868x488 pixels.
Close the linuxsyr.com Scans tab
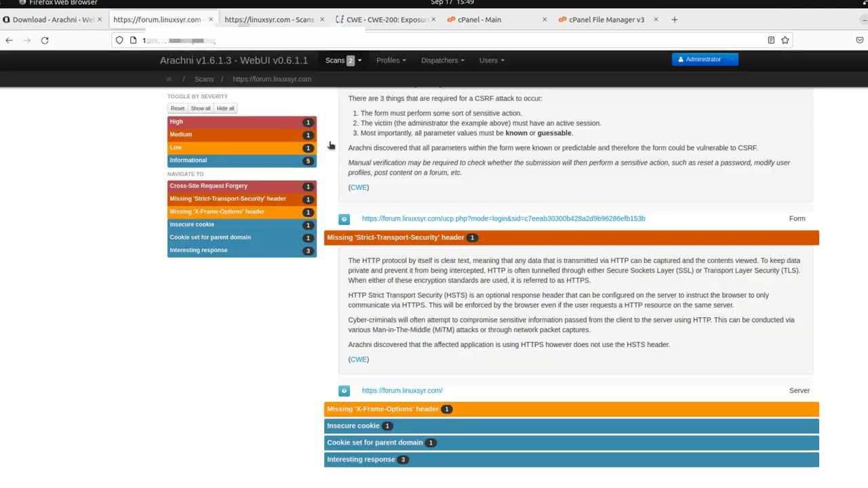coord(321,20)
